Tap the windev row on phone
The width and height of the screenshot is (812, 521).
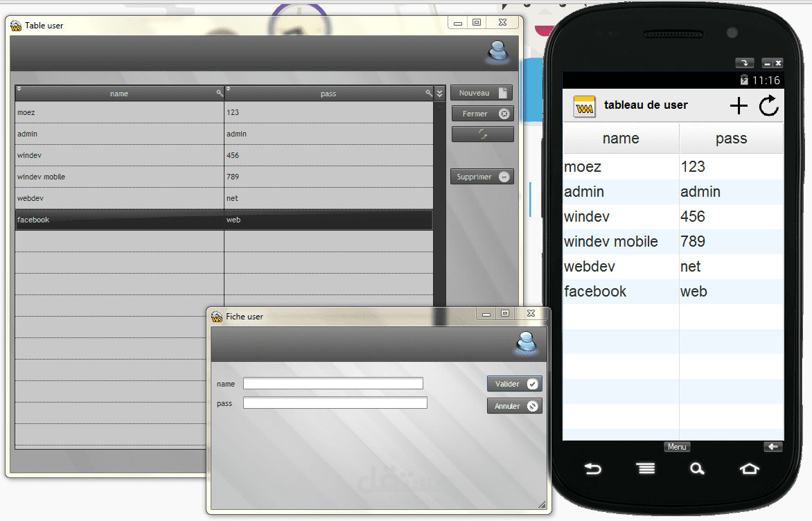click(x=673, y=216)
